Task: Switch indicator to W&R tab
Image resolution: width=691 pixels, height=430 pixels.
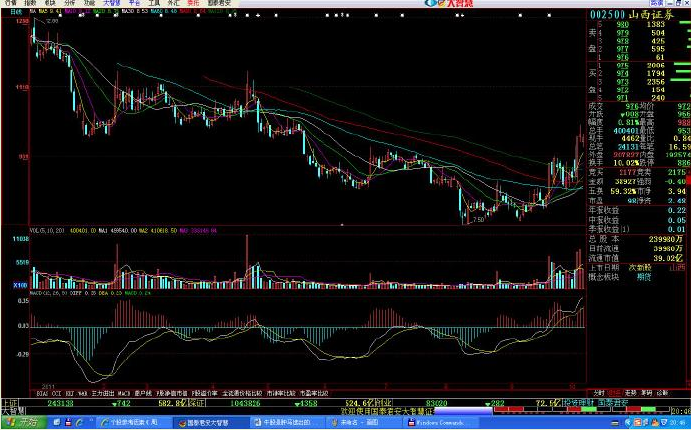Action: coord(83,393)
